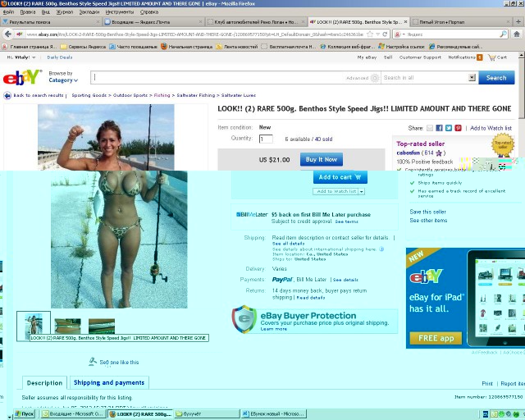The image size is (525, 420).
Task: Click the Print link
Action: (487, 383)
